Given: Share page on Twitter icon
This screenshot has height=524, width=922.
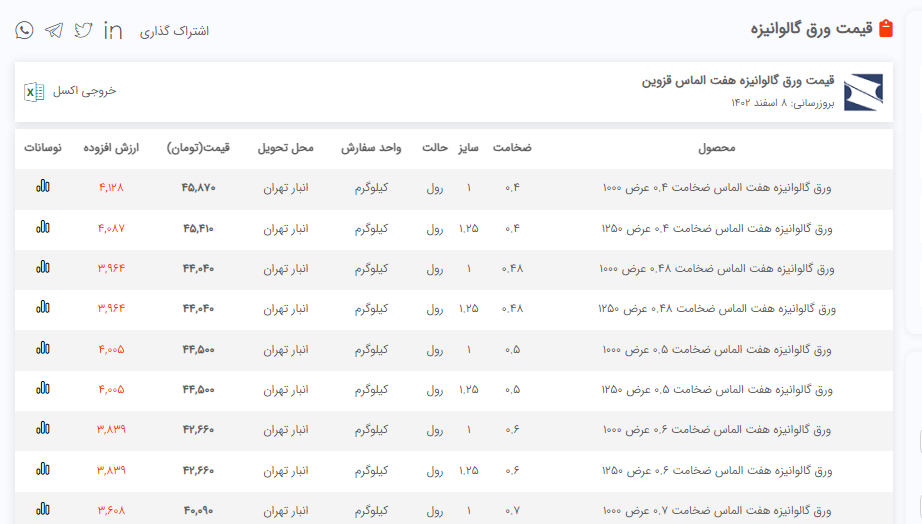Looking at the screenshot, I should point(83,30).
